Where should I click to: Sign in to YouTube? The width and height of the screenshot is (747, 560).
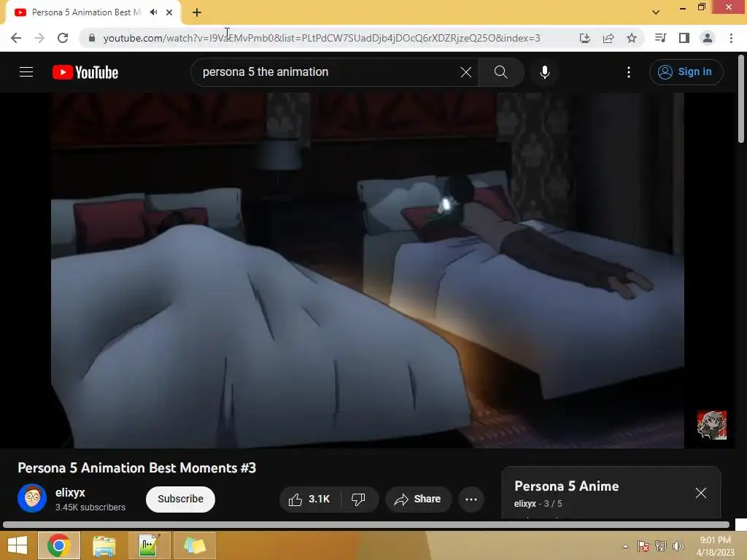tap(686, 72)
